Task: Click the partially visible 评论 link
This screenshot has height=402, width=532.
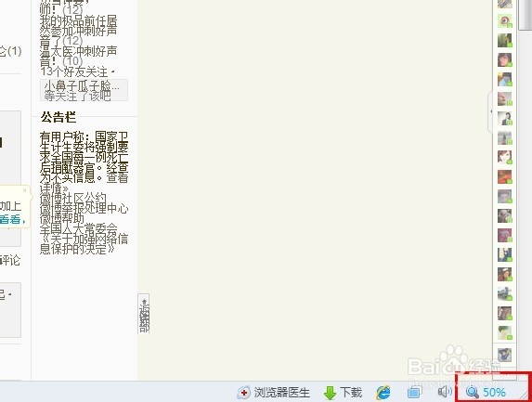Action: pos(10,261)
